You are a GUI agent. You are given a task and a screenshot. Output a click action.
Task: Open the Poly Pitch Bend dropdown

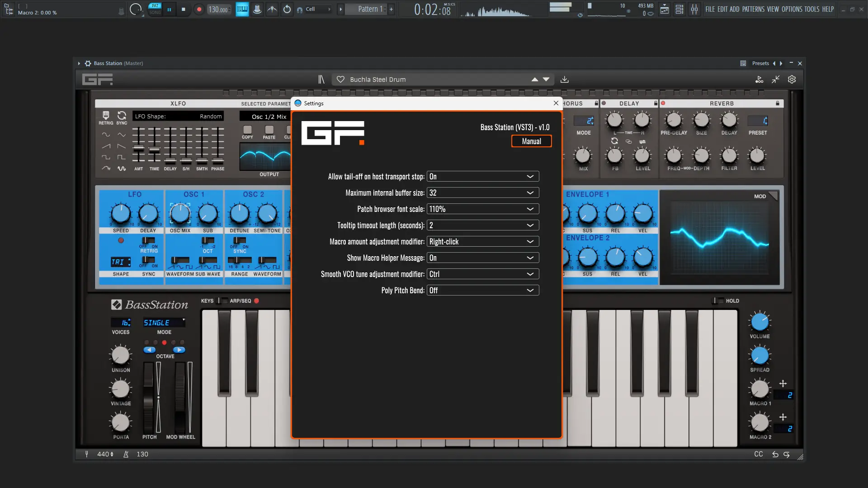tap(482, 291)
